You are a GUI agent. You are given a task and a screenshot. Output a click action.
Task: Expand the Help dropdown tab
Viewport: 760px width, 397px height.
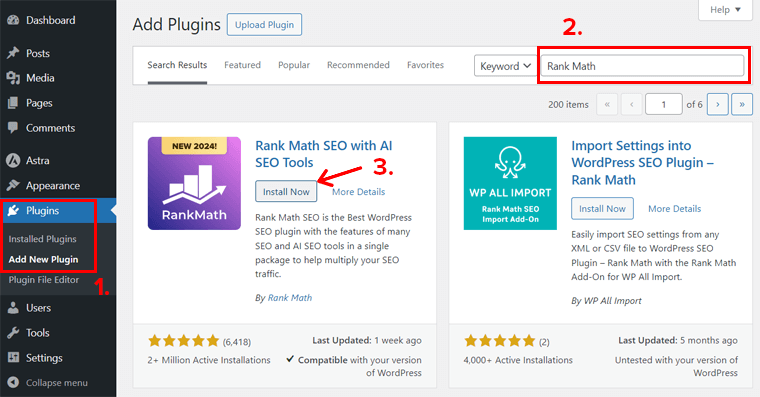coord(726,10)
